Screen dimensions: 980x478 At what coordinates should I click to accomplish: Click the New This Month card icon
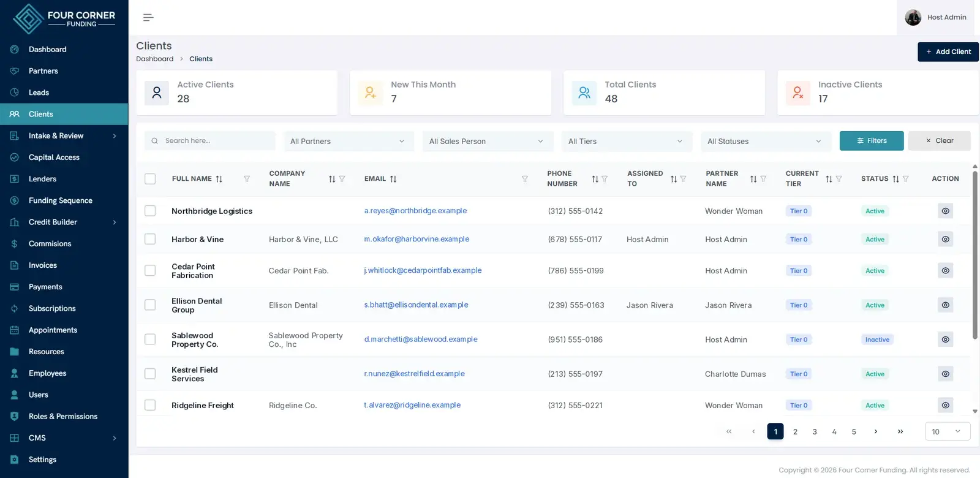pos(371,93)
